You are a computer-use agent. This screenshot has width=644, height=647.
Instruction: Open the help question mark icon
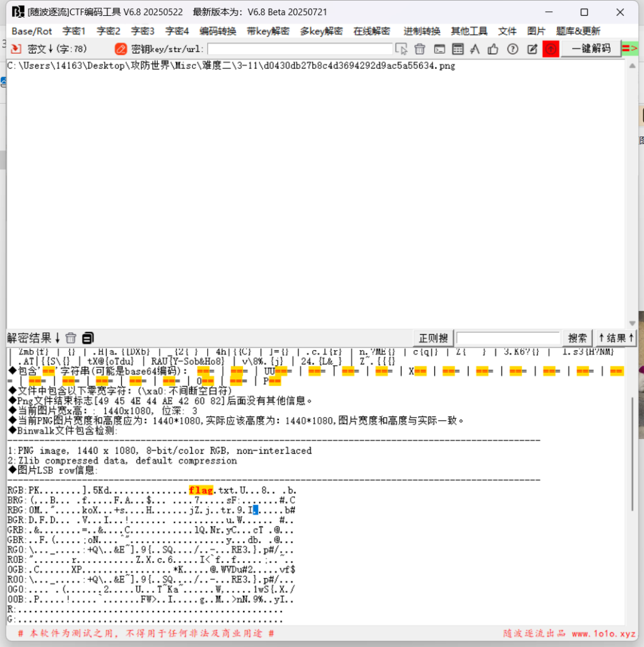pos(513,49)
